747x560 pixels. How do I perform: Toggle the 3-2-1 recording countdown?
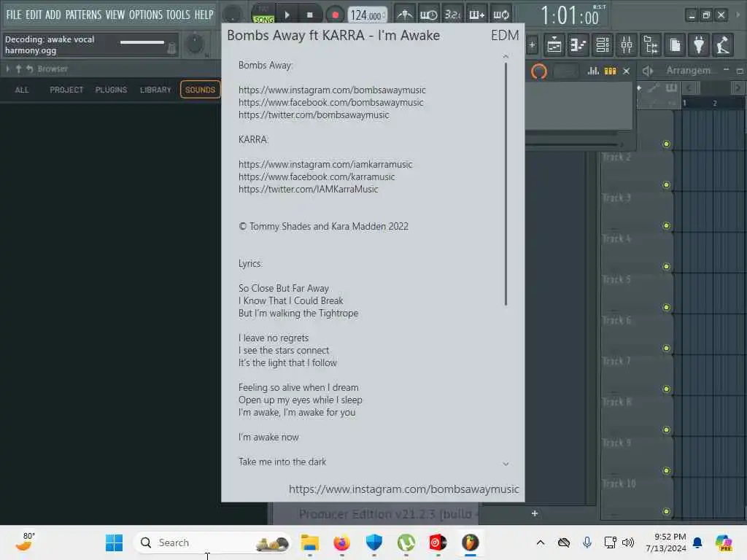tap(452, 15)
